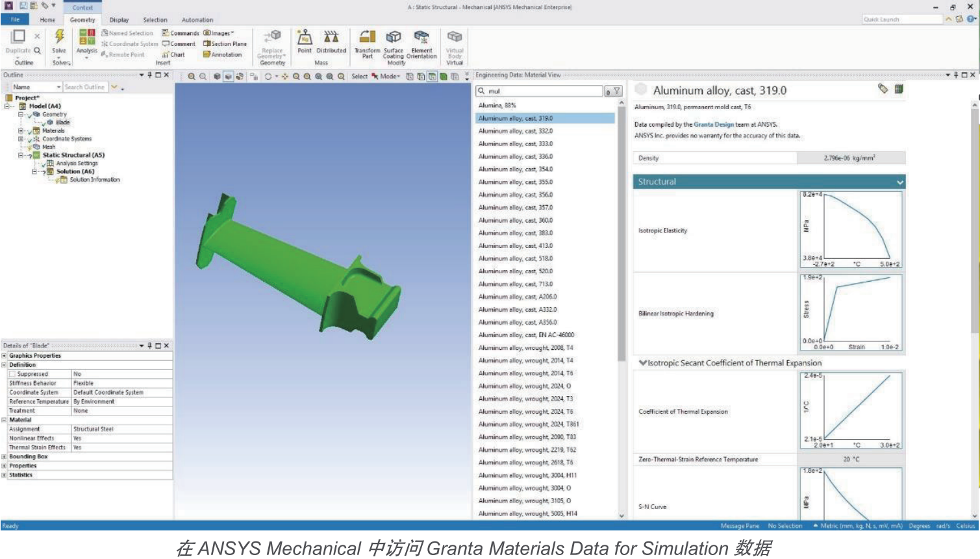Image resolution: width=980 pixels, height=559 pixels.
Task: Switch to the Home ribbon tab
Action: click(x=47, y=20)
